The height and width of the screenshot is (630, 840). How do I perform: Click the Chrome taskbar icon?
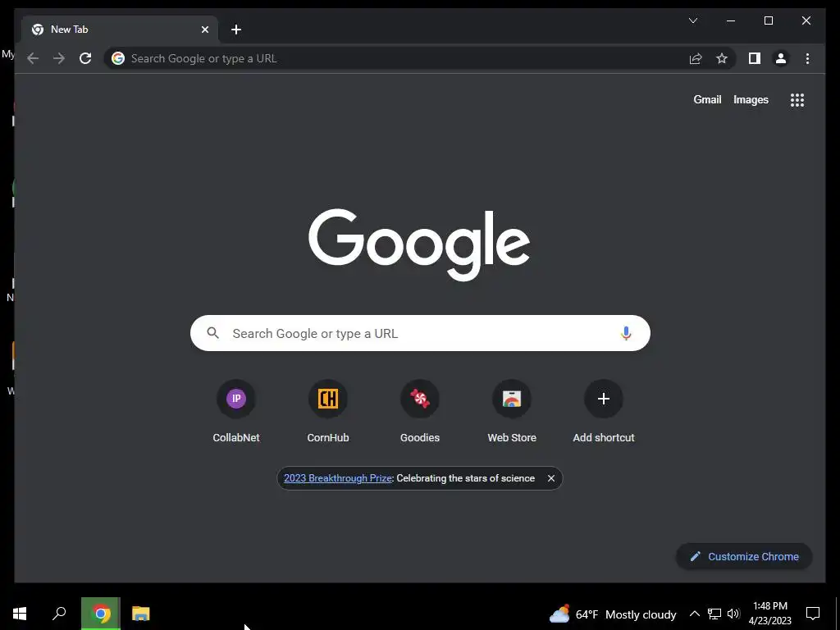[x=101, y=614]
